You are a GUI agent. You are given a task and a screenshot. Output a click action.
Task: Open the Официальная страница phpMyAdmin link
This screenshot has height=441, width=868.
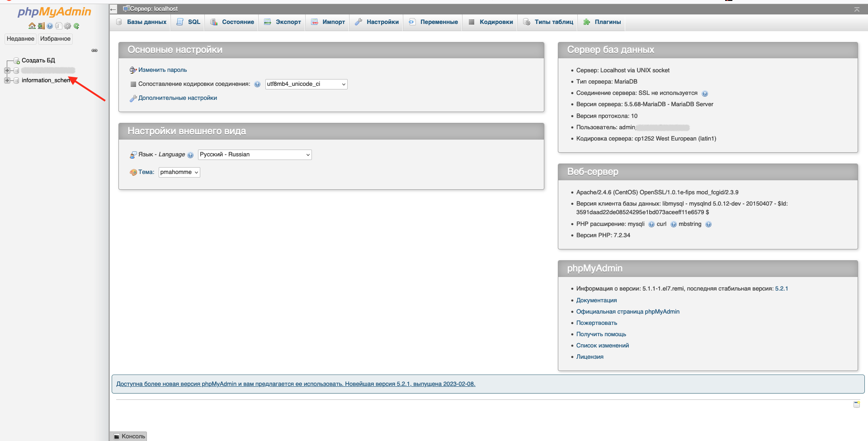(x=628, y=312)
